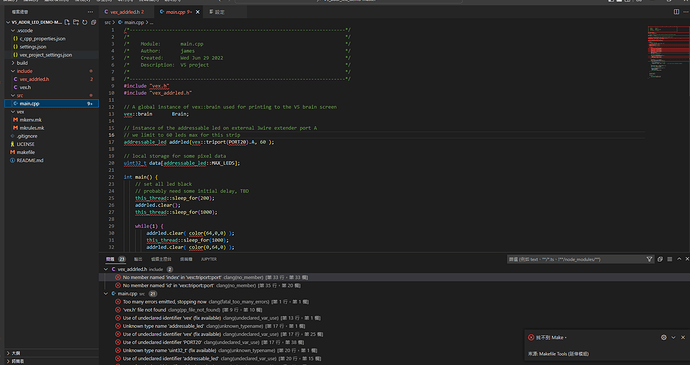
Task: Open the explorer more actions ellipsis
Action: click(90, 12)
